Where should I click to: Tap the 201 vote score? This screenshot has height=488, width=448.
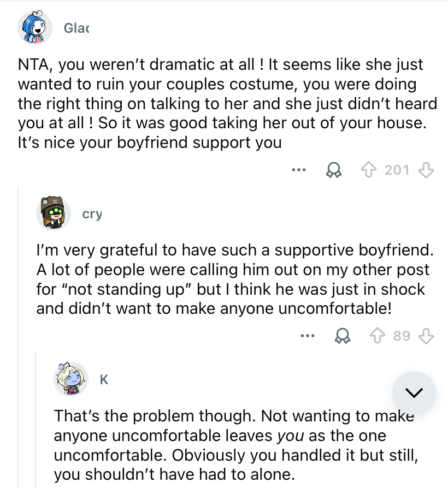coord(397,170)
